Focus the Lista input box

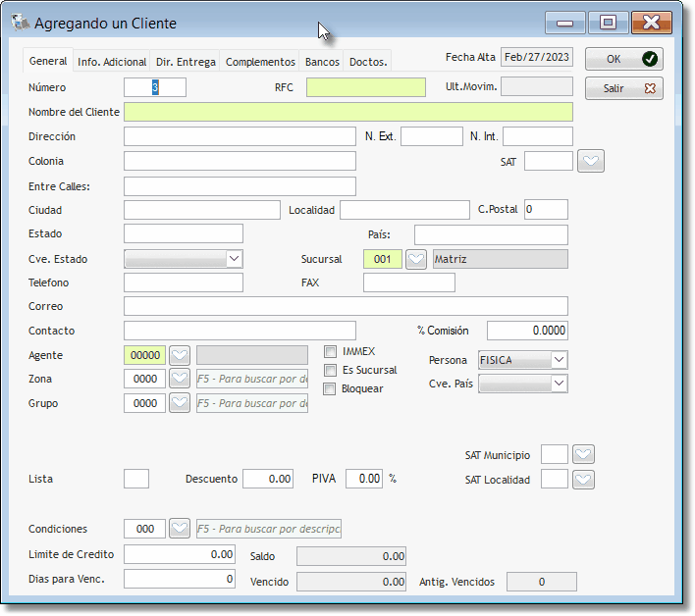(136, 479)
